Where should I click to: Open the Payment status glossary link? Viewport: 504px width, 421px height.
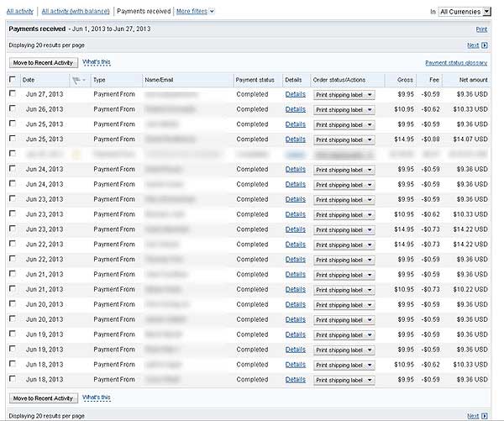click(456, 63)
